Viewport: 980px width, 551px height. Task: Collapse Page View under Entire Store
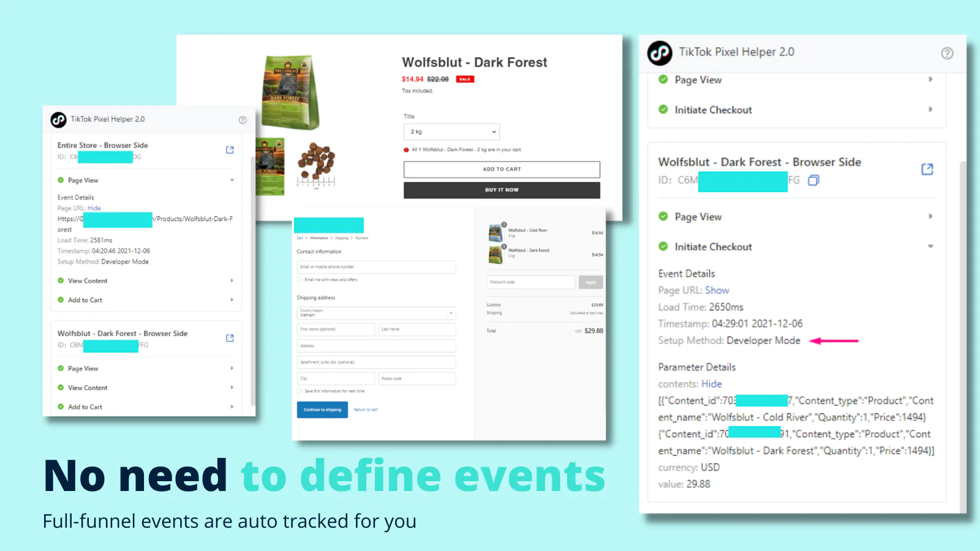click(x=232, y=180)
